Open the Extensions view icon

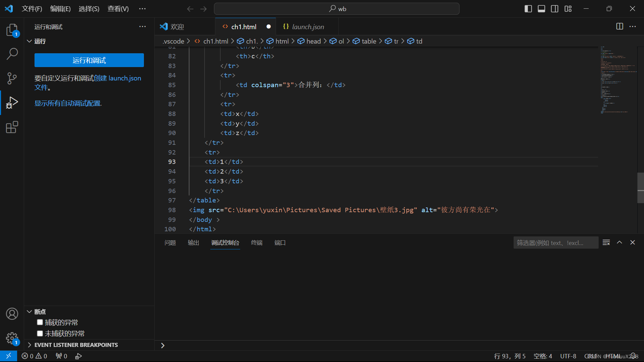pos(12,127)
